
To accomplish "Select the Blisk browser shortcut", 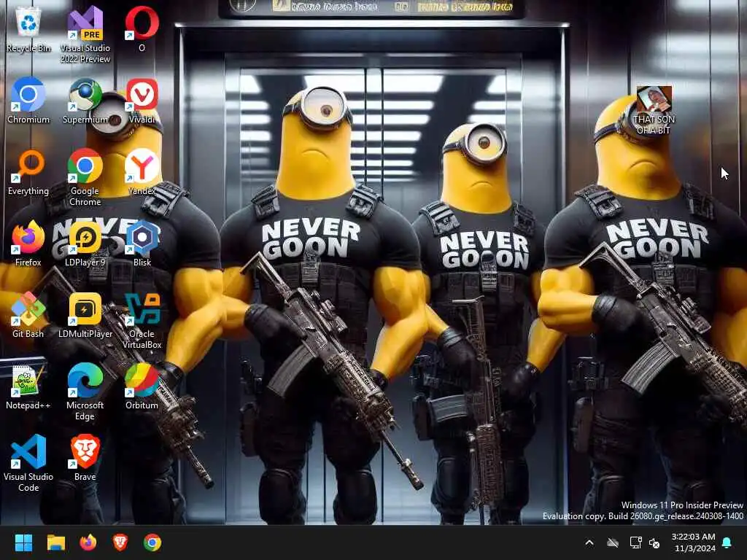I will (142, 244).
